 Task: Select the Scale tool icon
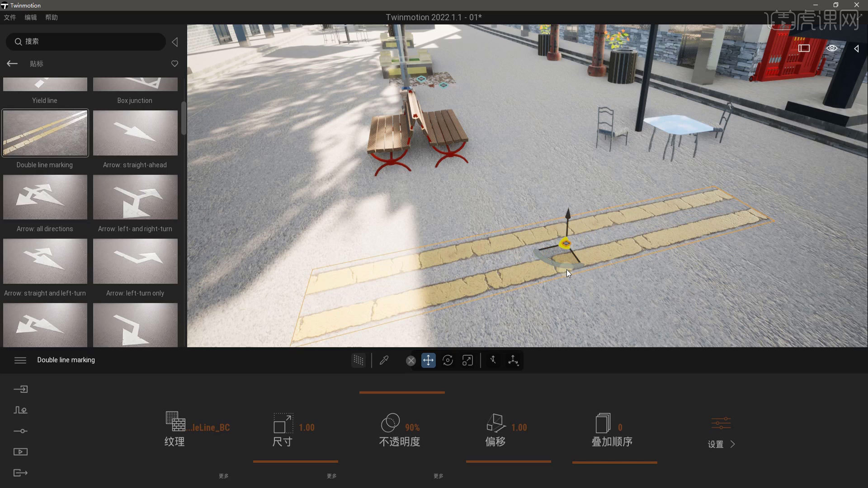click(x=467, y=361)
